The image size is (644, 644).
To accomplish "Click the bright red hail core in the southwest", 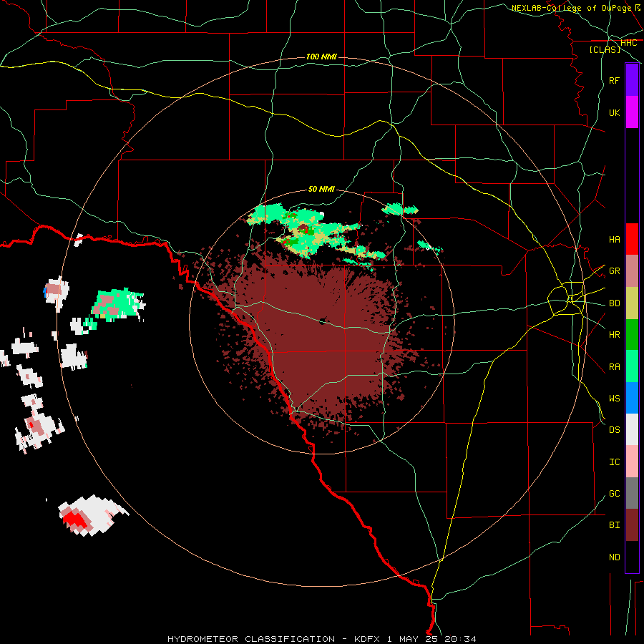I will 75,519.
